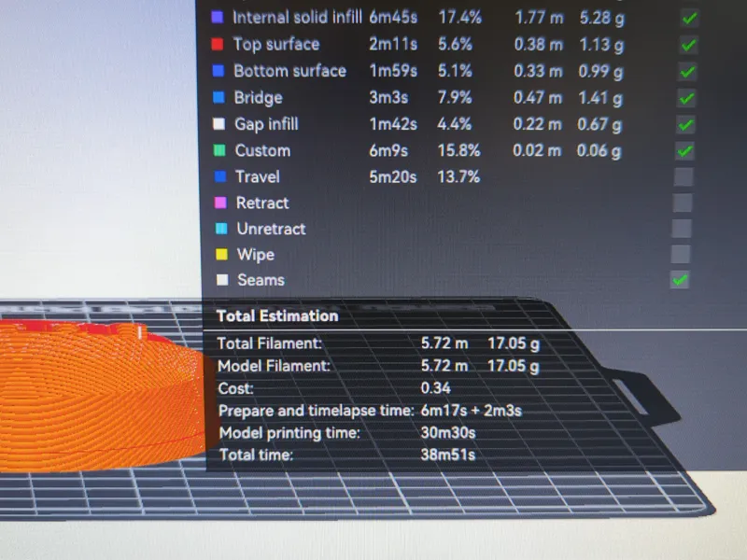Select the Retract row label
The height and width of the screenshot is (560, 747).
click(x=262, y=203)
